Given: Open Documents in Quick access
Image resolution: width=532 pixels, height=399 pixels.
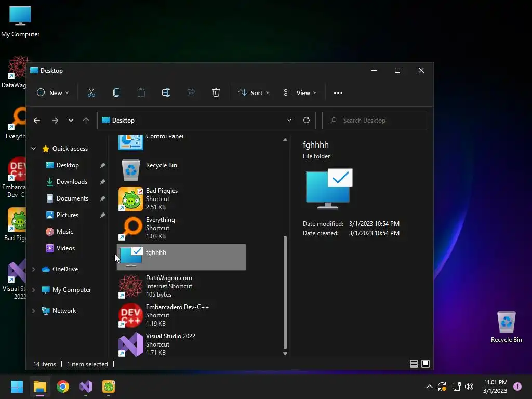Looking at the screenshot, I should coord(72,198).
